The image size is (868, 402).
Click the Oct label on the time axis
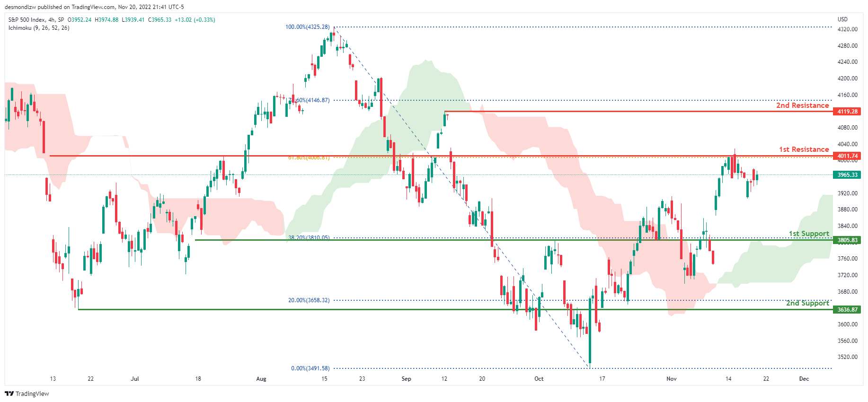pyautogui.click(x=539, y=379)
